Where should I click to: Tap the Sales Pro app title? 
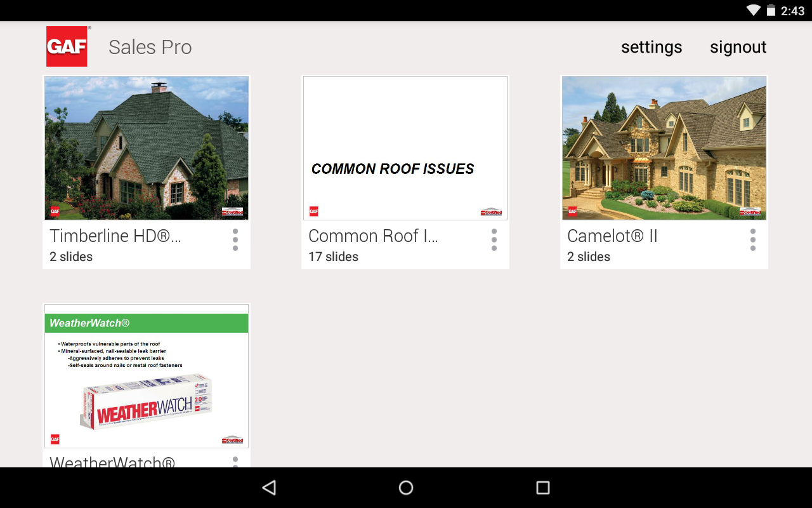(x=150, y=47)
